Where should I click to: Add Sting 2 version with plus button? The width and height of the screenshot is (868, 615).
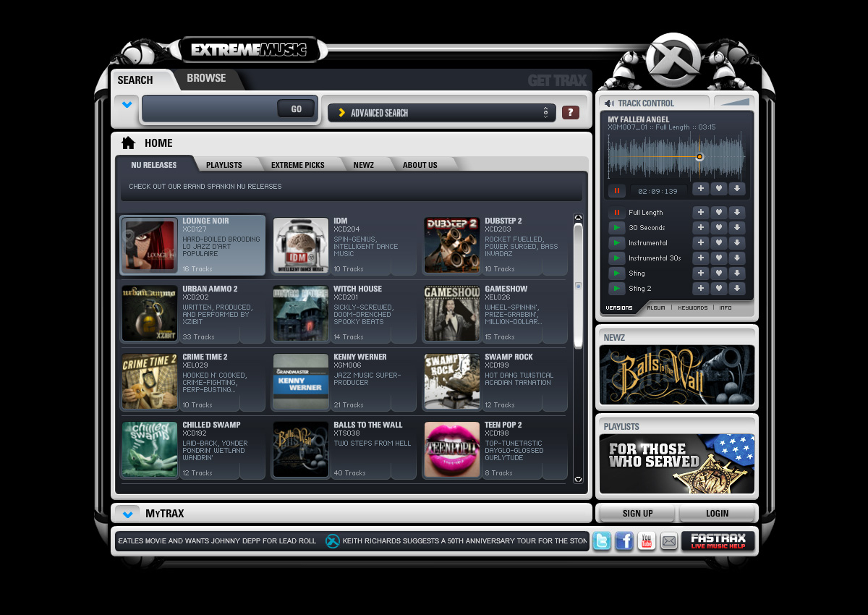(x=700, y=289)
